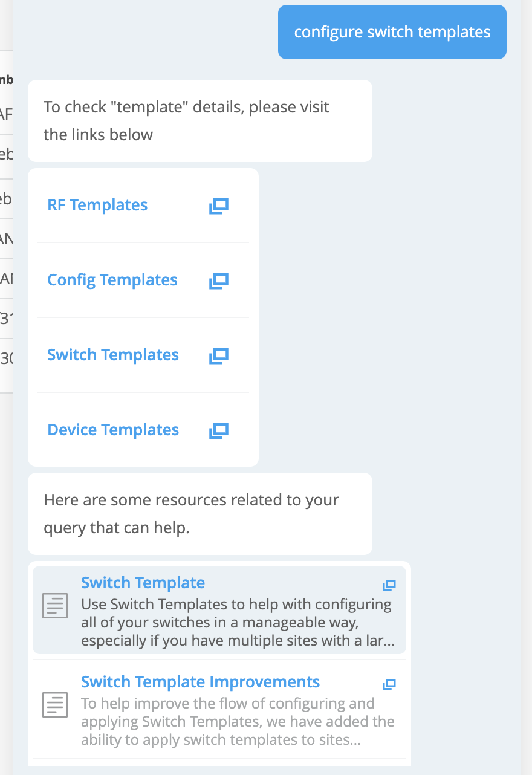Open Switch Template article external icon
Image resolution: width=532 pixels, height=775 pixels.
click(x=389, y=585)
